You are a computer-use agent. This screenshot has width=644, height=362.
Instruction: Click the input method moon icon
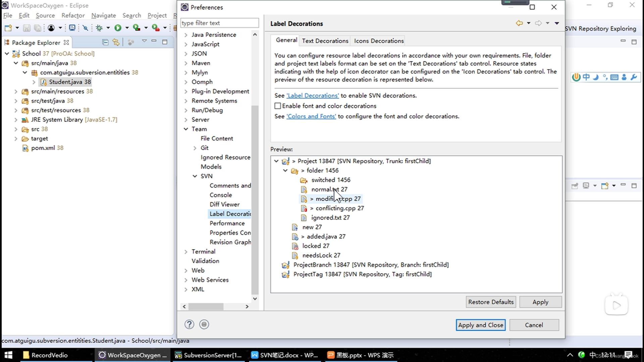(x=596, y=77)
